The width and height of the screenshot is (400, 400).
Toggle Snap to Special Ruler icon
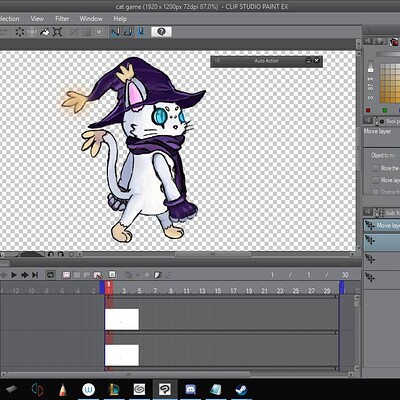click(x=128, y=32)
